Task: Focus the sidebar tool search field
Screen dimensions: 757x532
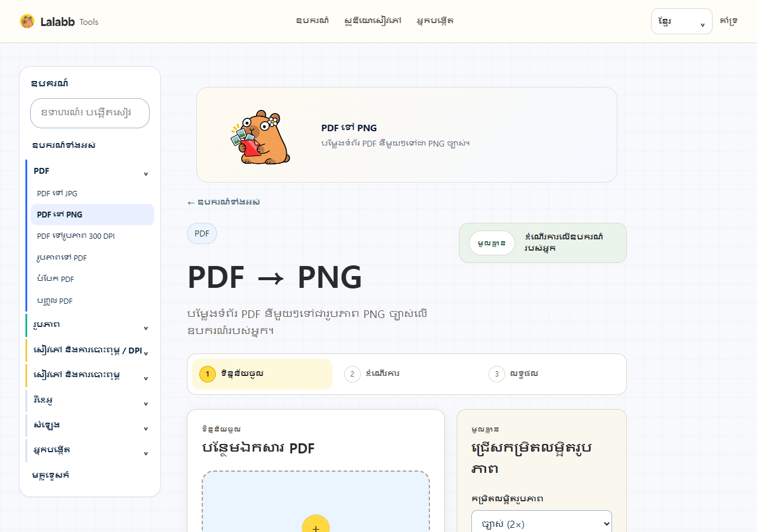Action: (90, 113)
